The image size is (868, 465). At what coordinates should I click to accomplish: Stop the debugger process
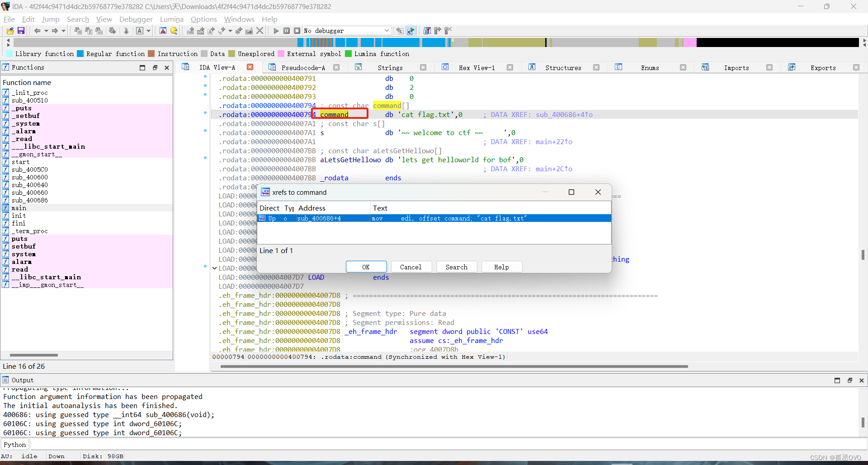pyautogui.click(x=297, y=30)
